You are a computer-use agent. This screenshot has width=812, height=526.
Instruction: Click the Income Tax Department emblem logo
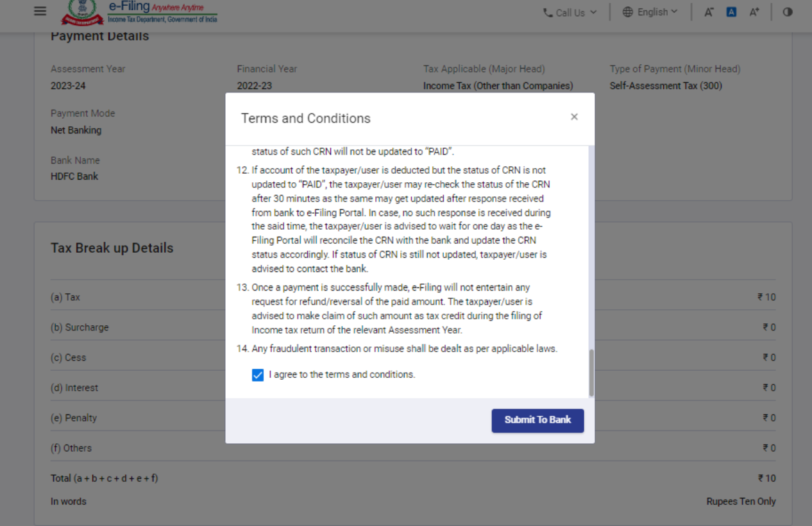pos(82,12)
